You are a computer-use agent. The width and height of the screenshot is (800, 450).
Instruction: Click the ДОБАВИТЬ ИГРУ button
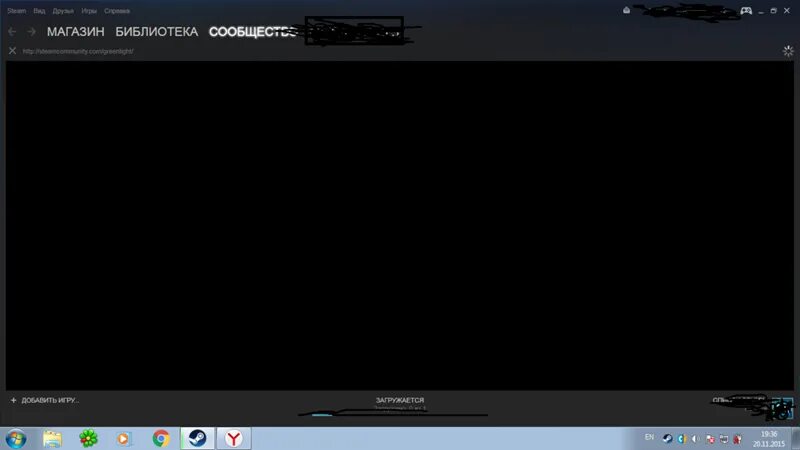coord(44,401)
